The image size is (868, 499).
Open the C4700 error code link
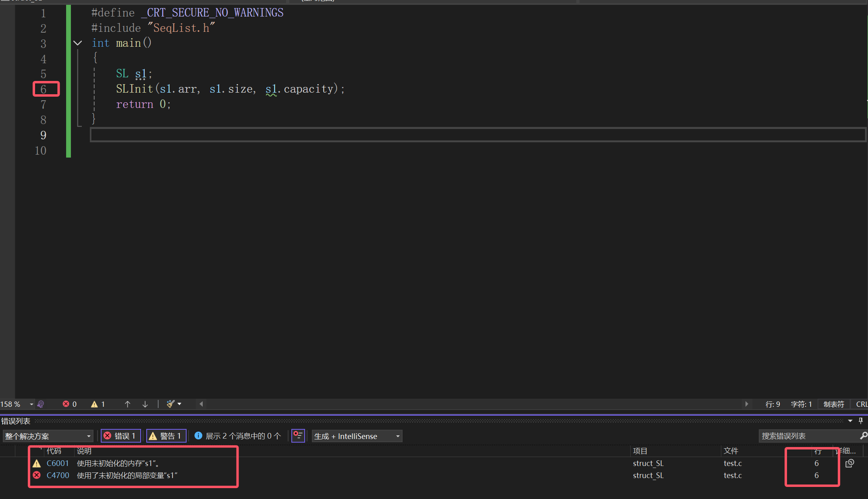coord(58,475)
